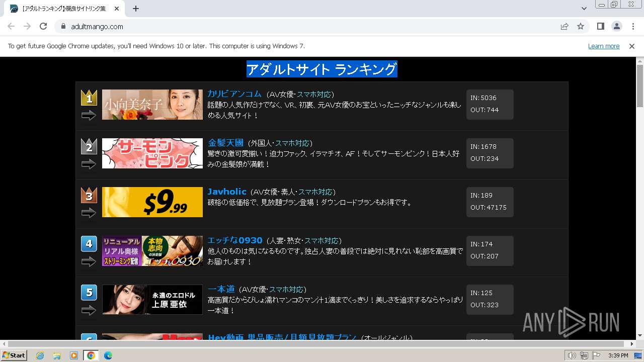Click the IN:5036 stats box
Image resolution: width=644 pixels, height=362 pixels.
click(490, 105)
